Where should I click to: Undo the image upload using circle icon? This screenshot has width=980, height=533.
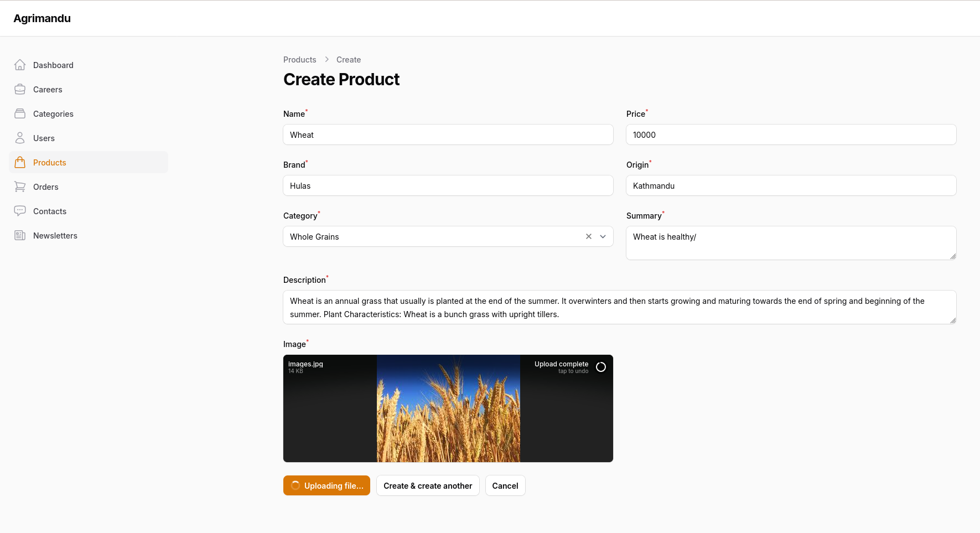point(601,367)
